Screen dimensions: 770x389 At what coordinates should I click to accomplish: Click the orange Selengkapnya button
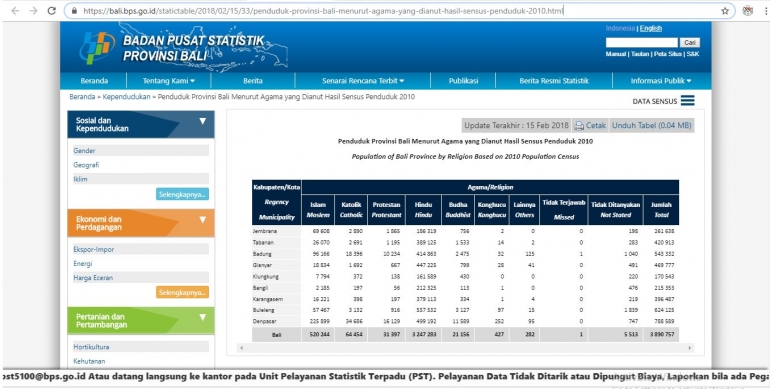pyautogui.click(x=182, y=292)
